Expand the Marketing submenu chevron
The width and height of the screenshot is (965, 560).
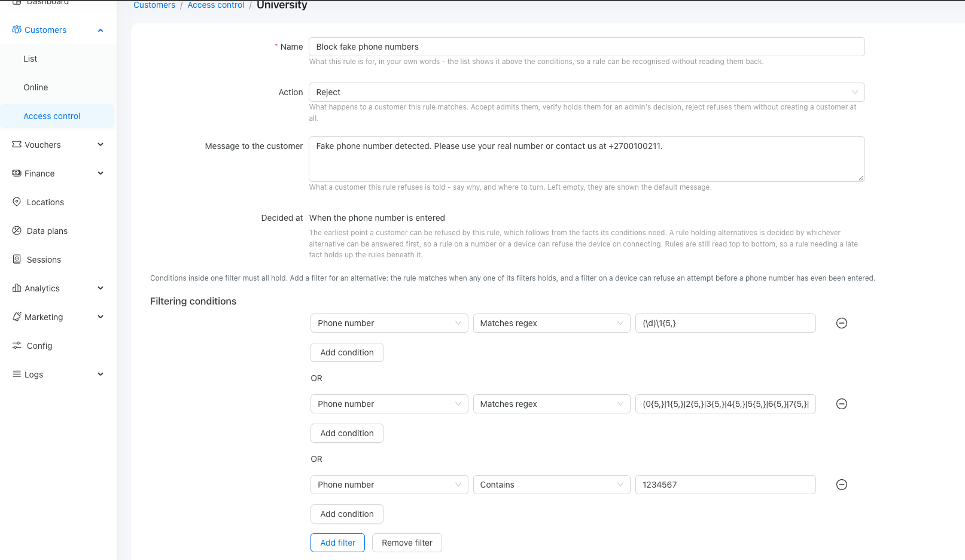coord(101,316)
